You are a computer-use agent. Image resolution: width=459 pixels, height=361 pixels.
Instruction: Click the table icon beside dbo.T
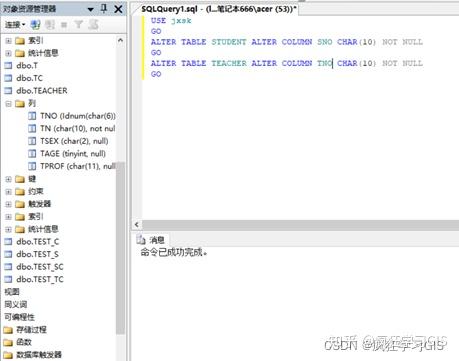click(8, 66)
